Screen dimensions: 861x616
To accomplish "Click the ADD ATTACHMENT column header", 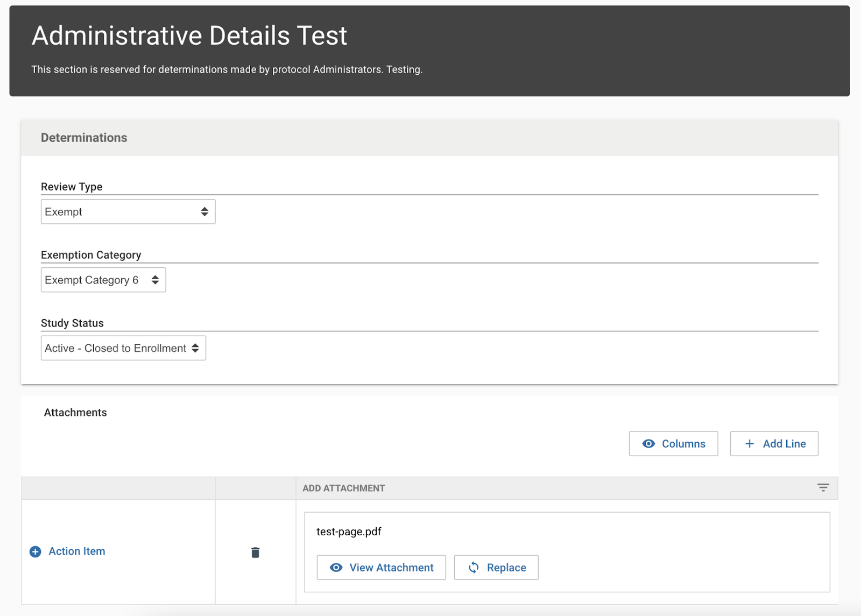I will coord(343,488).
